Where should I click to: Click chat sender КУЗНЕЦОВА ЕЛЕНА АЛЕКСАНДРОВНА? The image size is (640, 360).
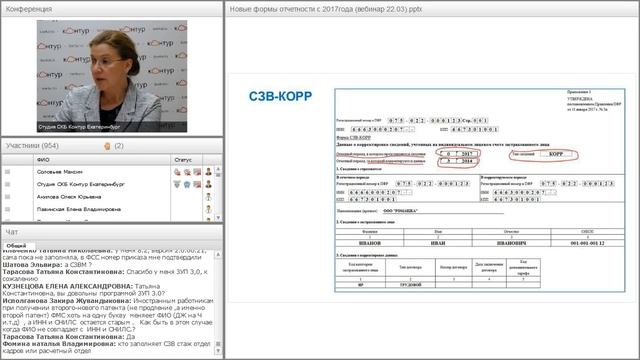68,286
